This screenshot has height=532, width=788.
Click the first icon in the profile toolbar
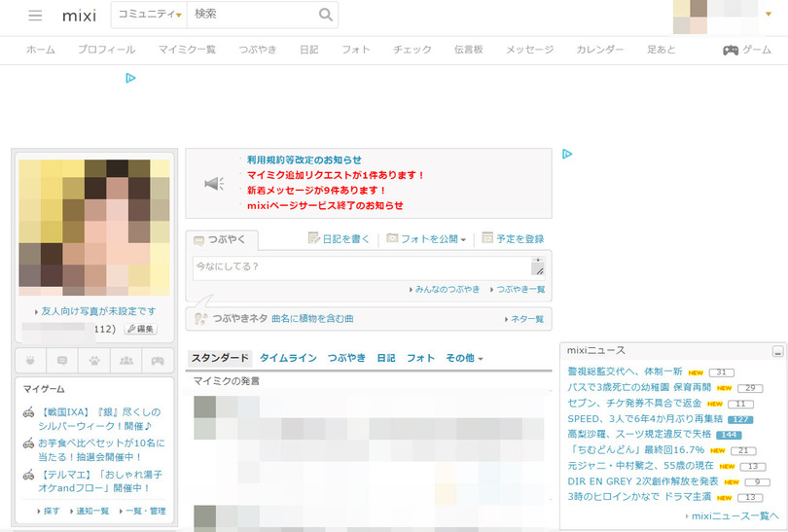(x=31, y=360)
